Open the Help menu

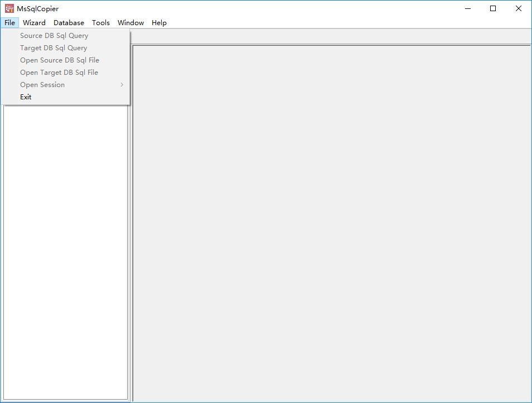159,23
